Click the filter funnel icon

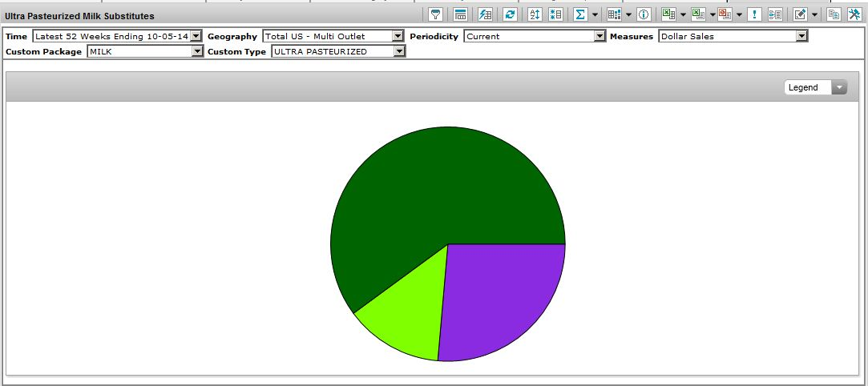coord(436,14)
